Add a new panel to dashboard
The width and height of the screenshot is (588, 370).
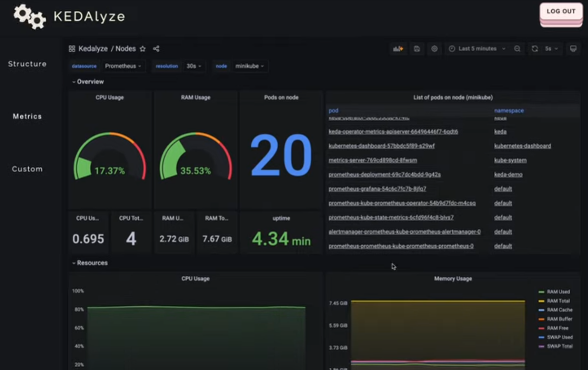tap(399, 49)
